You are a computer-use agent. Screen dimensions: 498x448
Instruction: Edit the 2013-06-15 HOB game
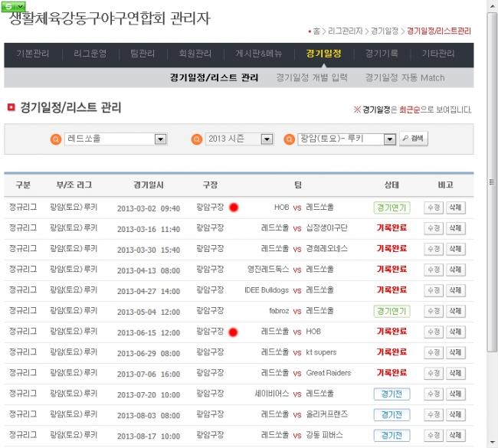434,332
